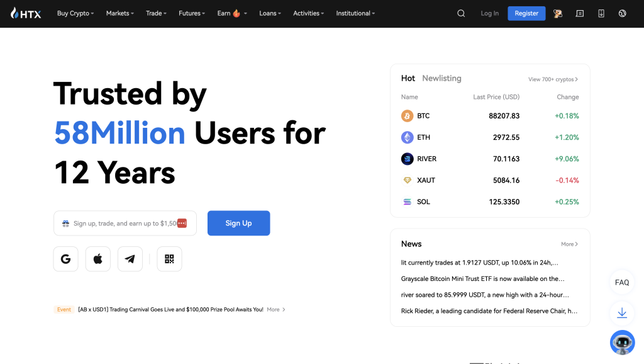
Task: Open the announcements message icon in header
Action: [579, 13]
